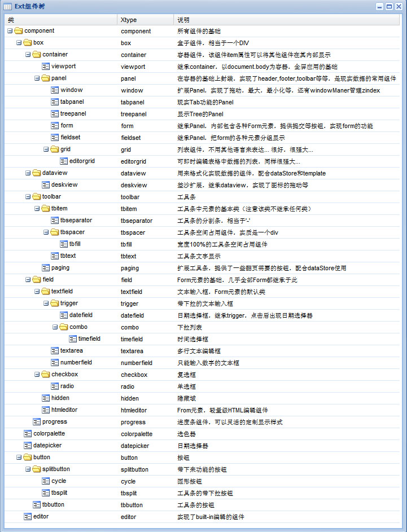
Task: Click the tbseparator leaf node icon
Action: (55, 221)
